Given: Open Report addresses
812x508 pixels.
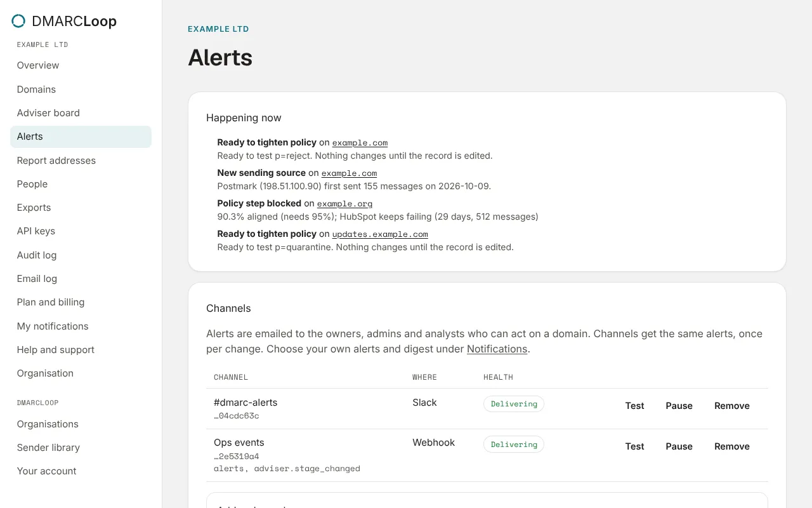Looking at the screenshot, I should (81, 161).
